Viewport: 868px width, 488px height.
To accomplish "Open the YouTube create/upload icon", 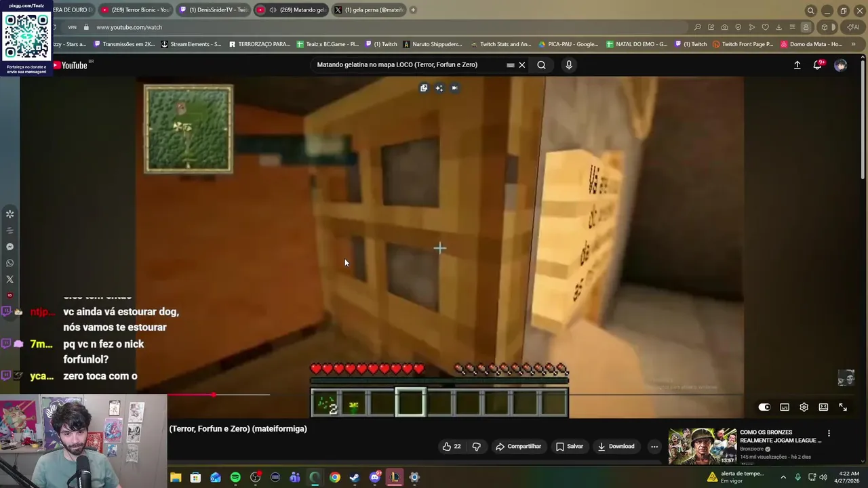I will tap(797, 65).
